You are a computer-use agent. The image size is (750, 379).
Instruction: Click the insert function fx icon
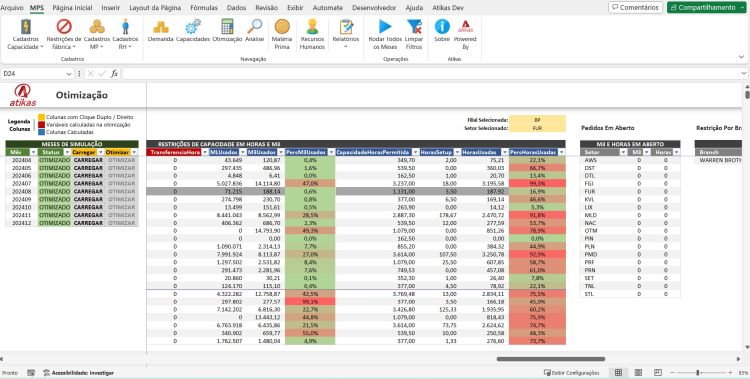click(114, 74)
